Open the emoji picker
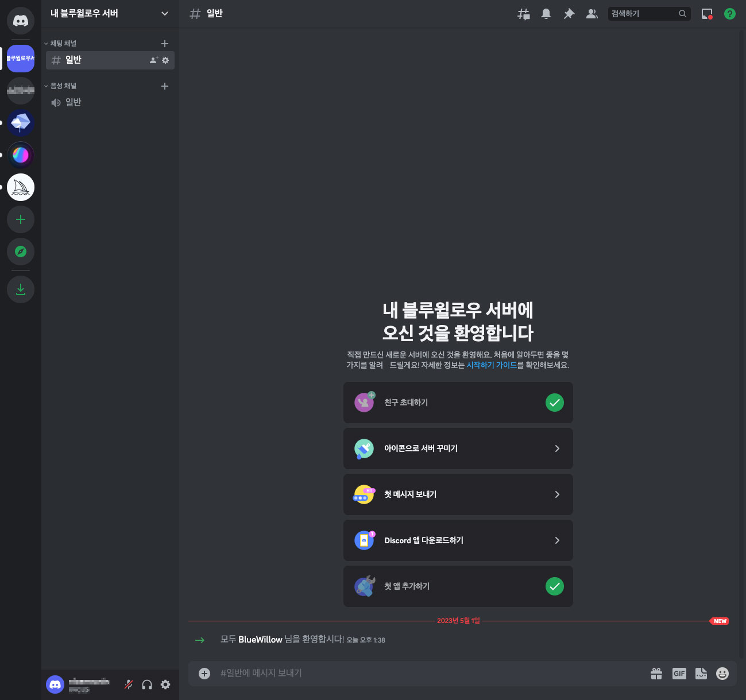The image size is (746, 700). pyautogui.click(x=722, y=674)
